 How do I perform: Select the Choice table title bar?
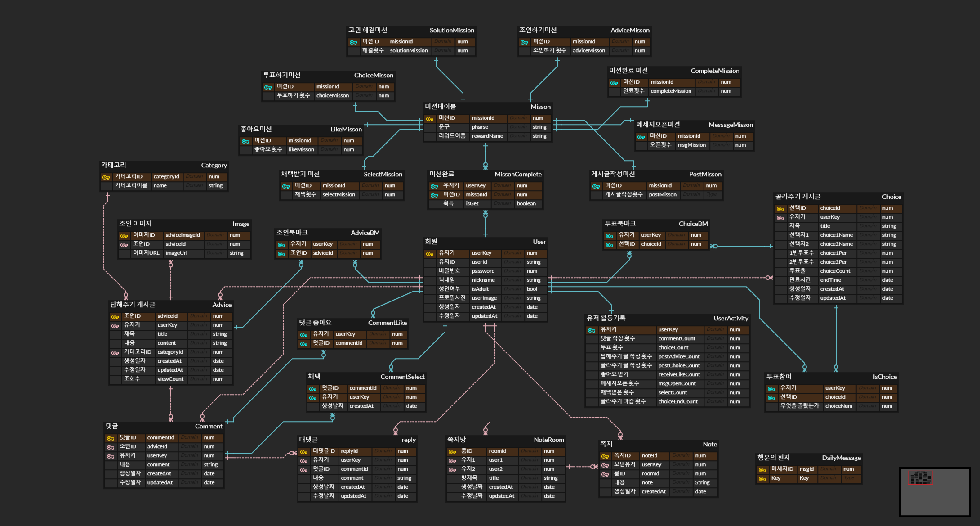838,197
